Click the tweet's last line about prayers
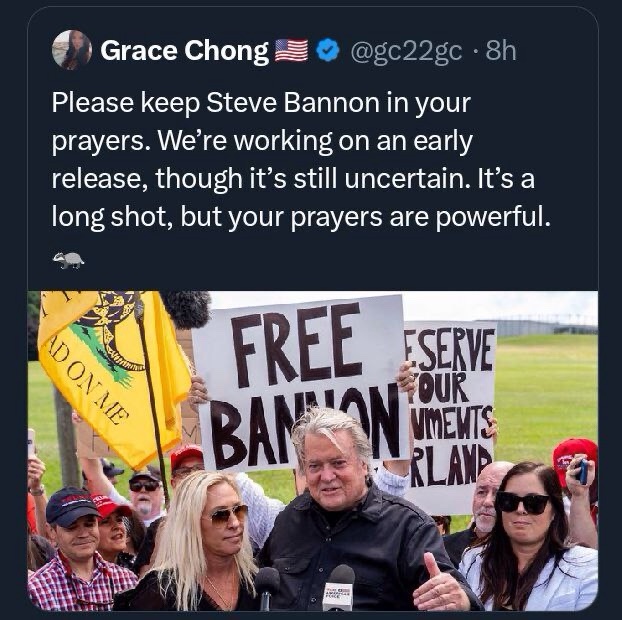Image resolution: width=622 pixels, height=620 pixels. (x=300, y=215)
